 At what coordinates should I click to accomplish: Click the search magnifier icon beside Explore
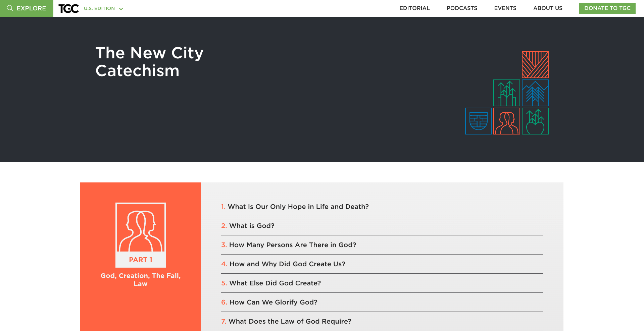[10, 8]
